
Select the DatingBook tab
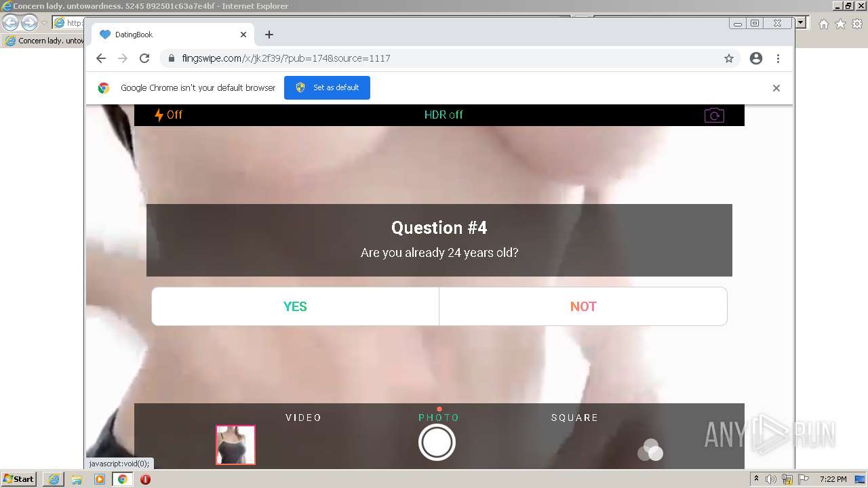click(x=173, y=35)
